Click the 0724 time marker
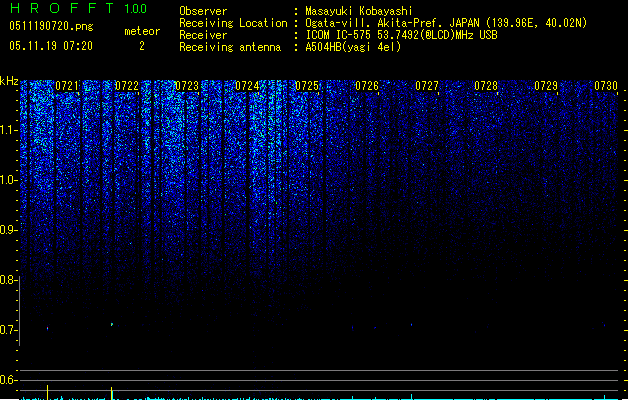The height and width of the screenshot is (400, 629). 247,86
